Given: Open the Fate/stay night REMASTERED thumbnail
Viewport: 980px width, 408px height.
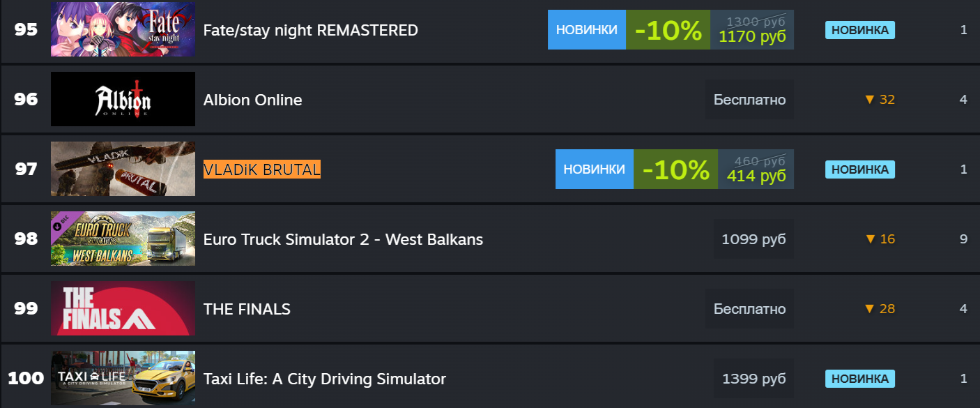Looking at the screenshot, I should (x=123, y=30).
